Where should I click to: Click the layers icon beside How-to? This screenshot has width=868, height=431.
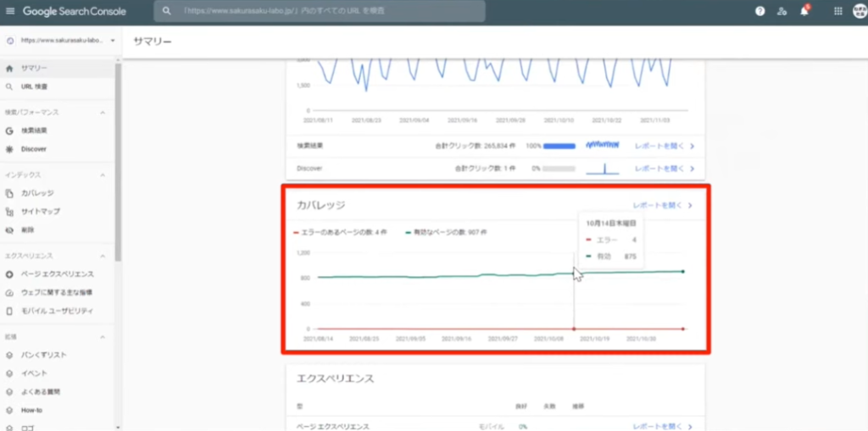tap(9, 410)
